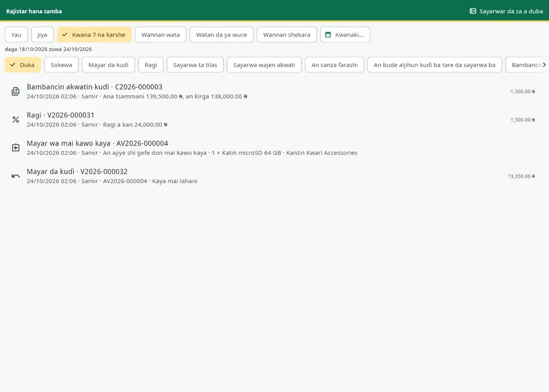
Task: Filter entries by Sokewa
Action: click(x=61, y=65)
